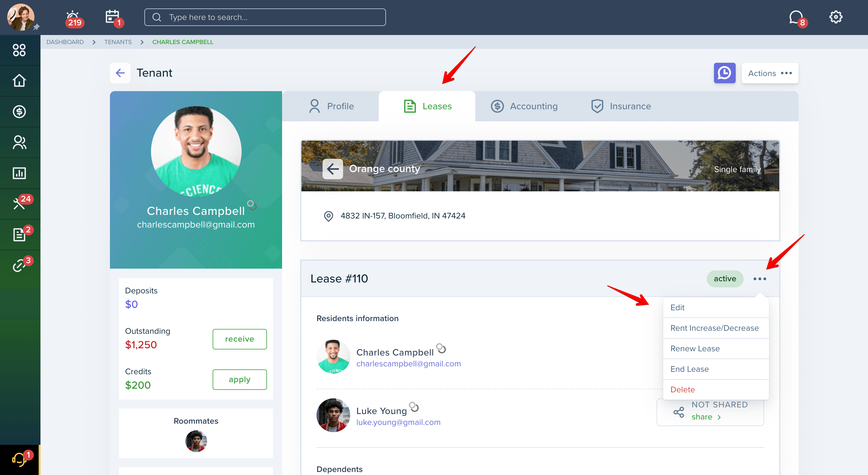Click Charles Campbell's large profile photo
868x475 pixels.
[x=196, y=151]
